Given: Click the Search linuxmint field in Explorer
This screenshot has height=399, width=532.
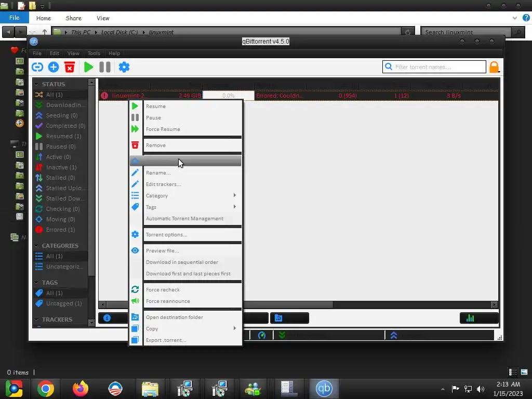Looking at the screenshot, I should pyautogui.click(x=466, y=32).
